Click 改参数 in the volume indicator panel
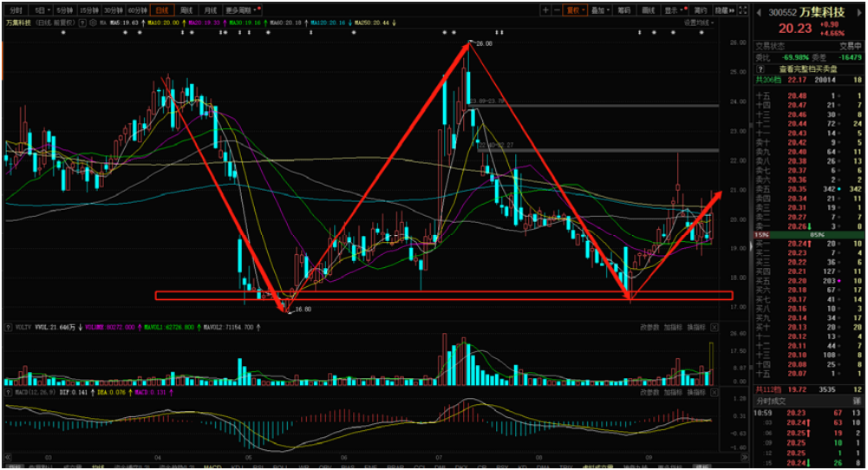Viewport: 868px width, 470px height. point(649,327)
